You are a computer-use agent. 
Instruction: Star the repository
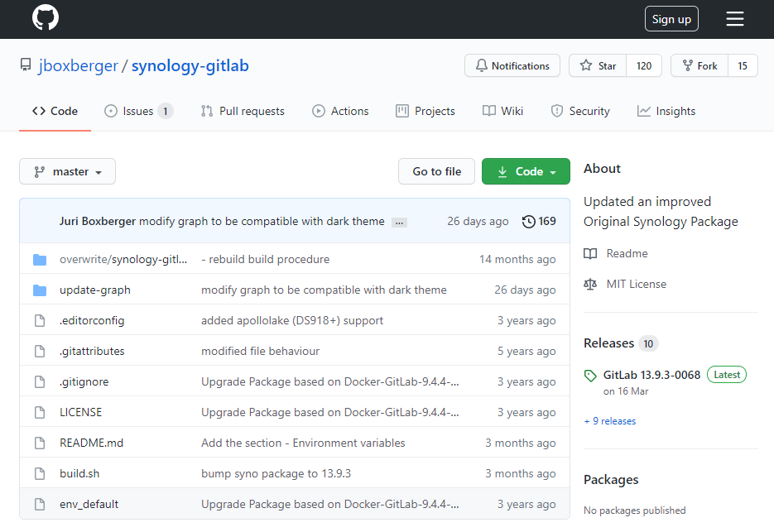click(598, 65)
